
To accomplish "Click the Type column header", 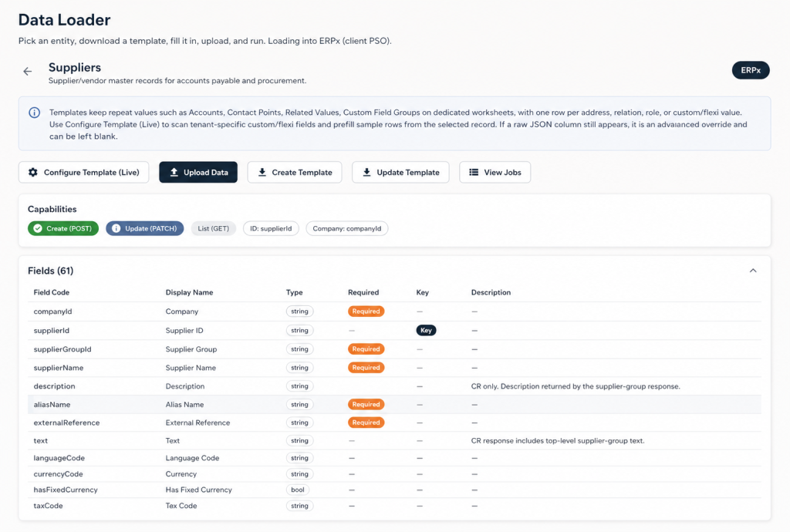I will 294,292.
